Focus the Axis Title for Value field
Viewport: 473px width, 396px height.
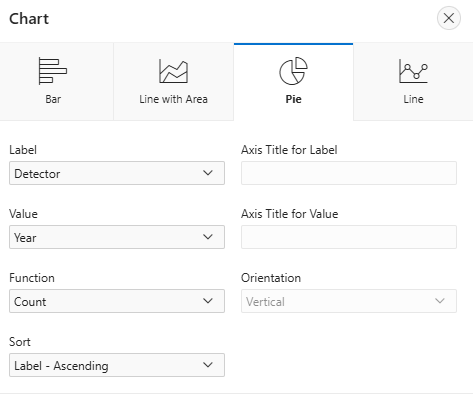pyautogui.click(x=349, y=237)
